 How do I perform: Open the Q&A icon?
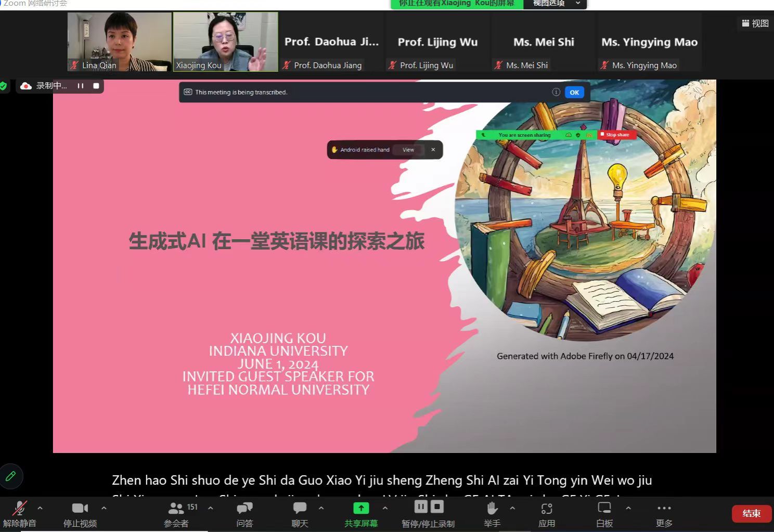[x=244, y=508]
